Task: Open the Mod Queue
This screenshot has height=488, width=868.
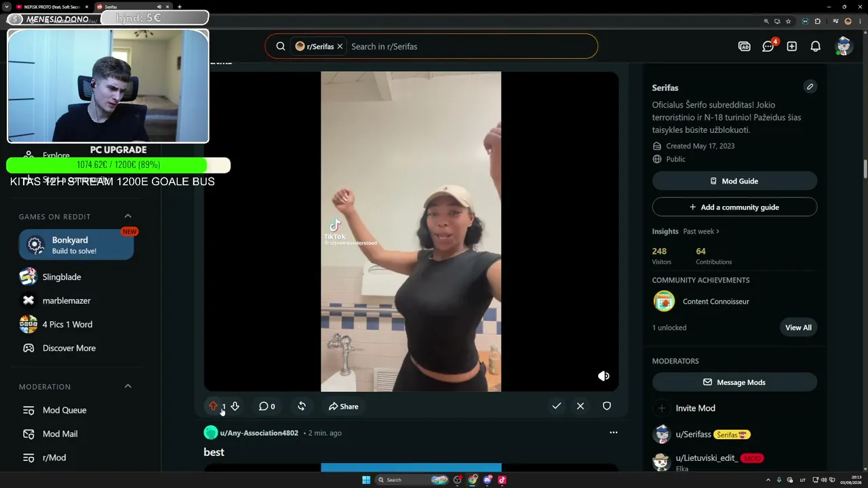Action: point(64,410)
